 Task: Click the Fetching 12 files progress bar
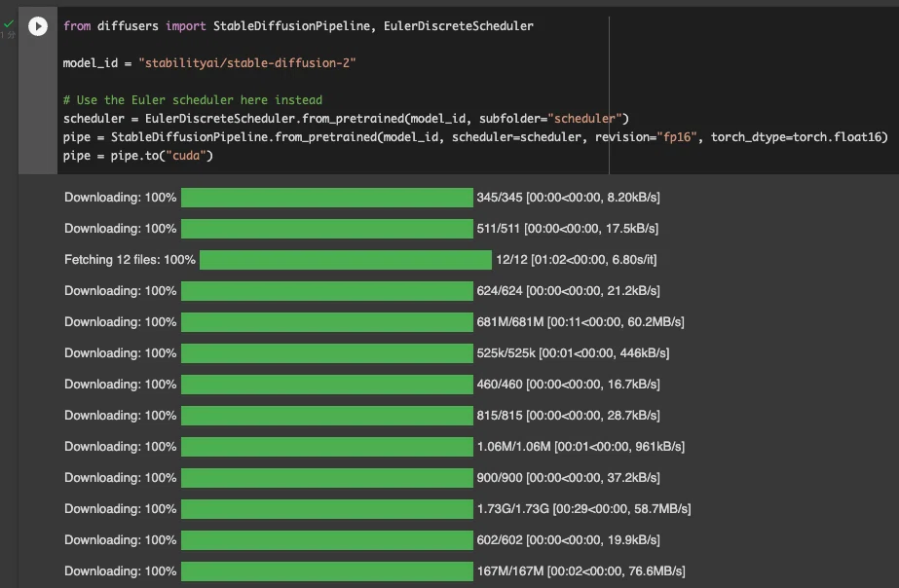pyautogui.click(x=346, y=260)
